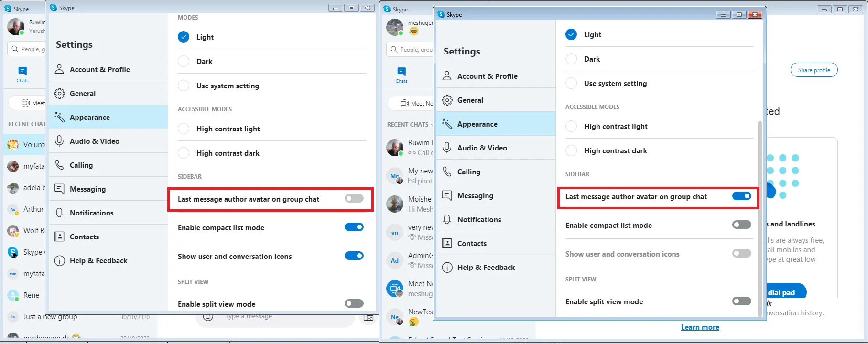Click search field in left Skype window
Screen dimensions: 868x344
coord(27,49)
